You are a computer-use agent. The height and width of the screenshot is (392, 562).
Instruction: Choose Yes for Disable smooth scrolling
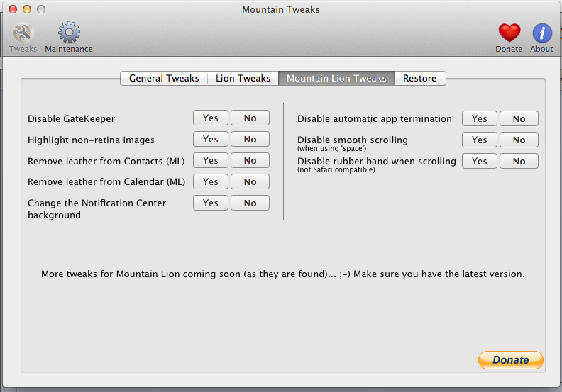coord(479,140)
